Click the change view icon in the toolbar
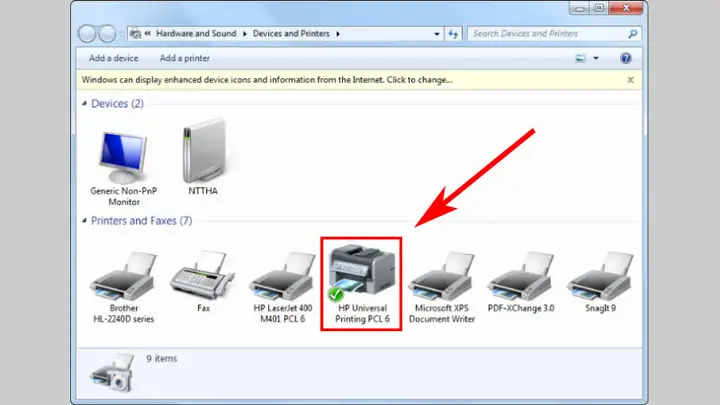 580,58
